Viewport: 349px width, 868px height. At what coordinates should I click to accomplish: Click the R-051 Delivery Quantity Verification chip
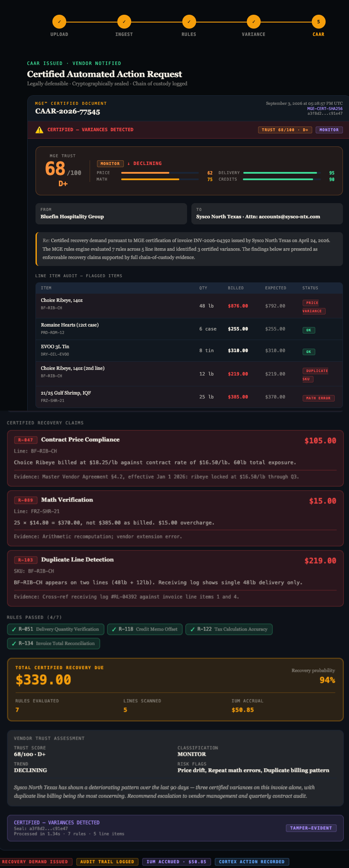pyautogui.click(x=55, y=629)
